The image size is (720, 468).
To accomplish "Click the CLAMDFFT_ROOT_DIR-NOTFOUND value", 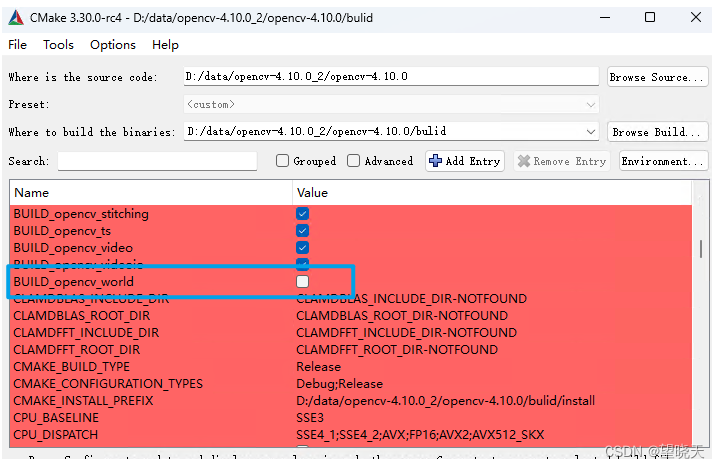I will (397, 350).
